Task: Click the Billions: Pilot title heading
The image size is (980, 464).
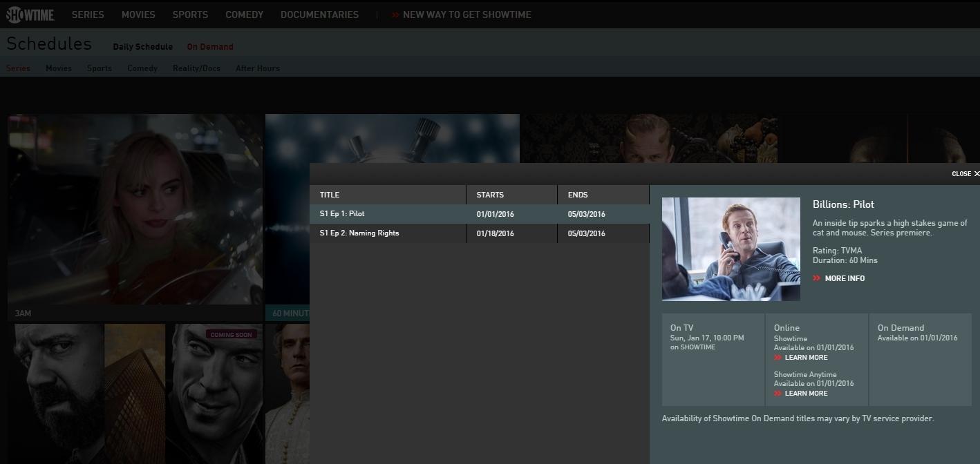Action: click(x=844, y=204)
